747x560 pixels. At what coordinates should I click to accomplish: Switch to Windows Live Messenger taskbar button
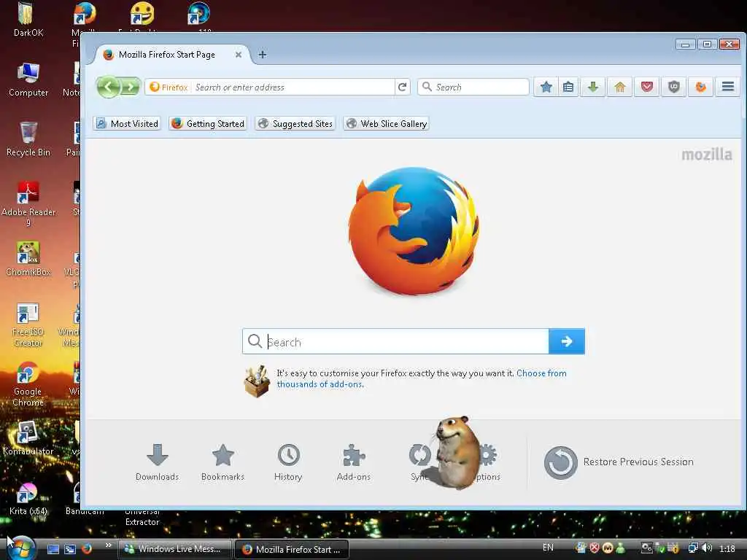(174, 549)
